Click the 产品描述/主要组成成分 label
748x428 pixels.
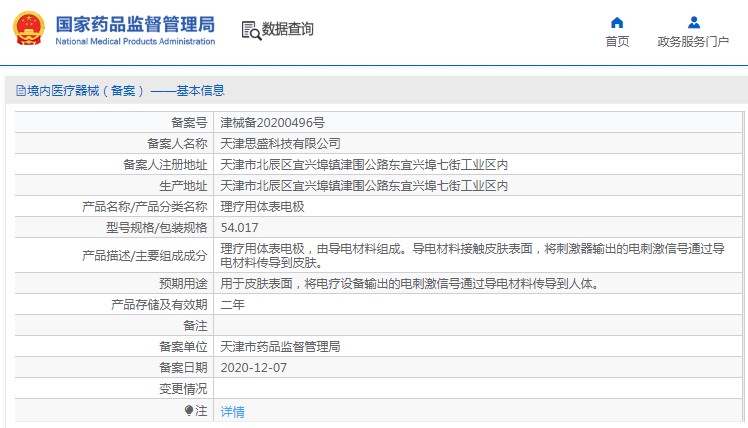pos(145,255)
